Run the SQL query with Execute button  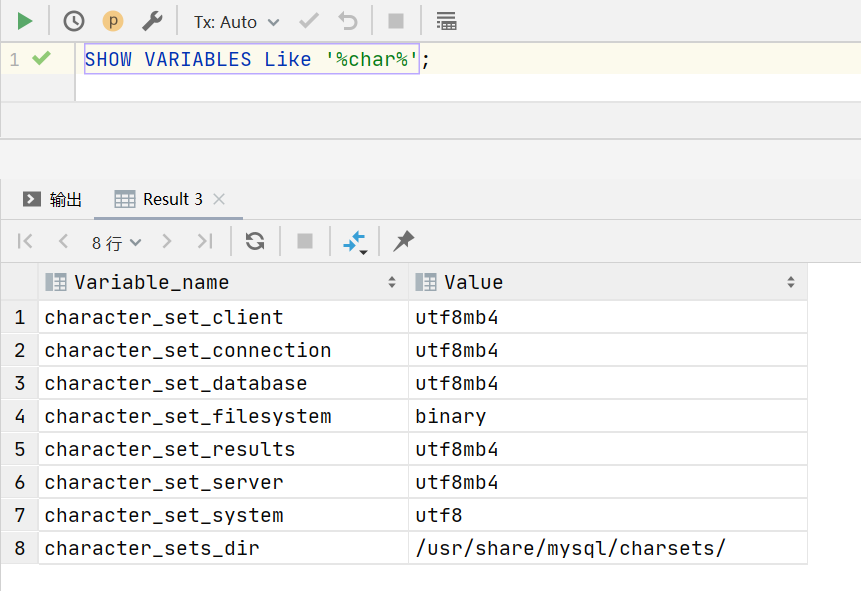click(x=24, y=21)
